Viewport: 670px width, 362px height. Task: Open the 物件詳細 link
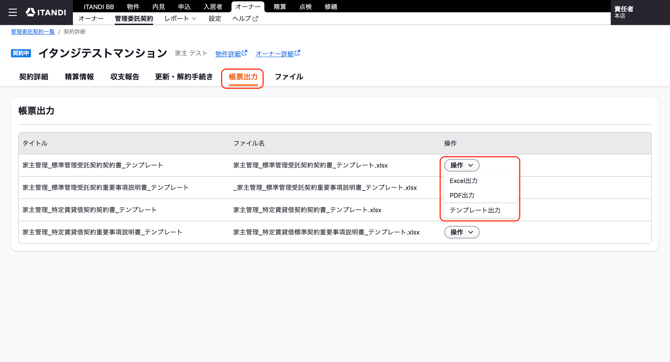(x=231, y=53)
